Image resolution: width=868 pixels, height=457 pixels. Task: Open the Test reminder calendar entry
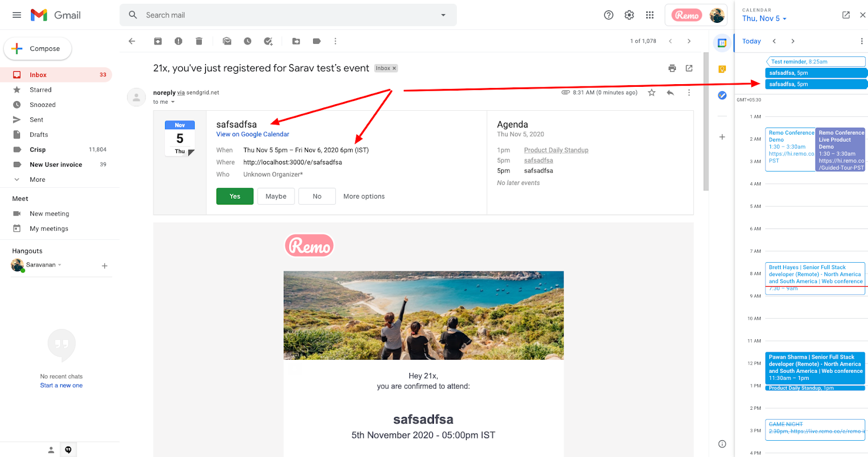[815, 62]
